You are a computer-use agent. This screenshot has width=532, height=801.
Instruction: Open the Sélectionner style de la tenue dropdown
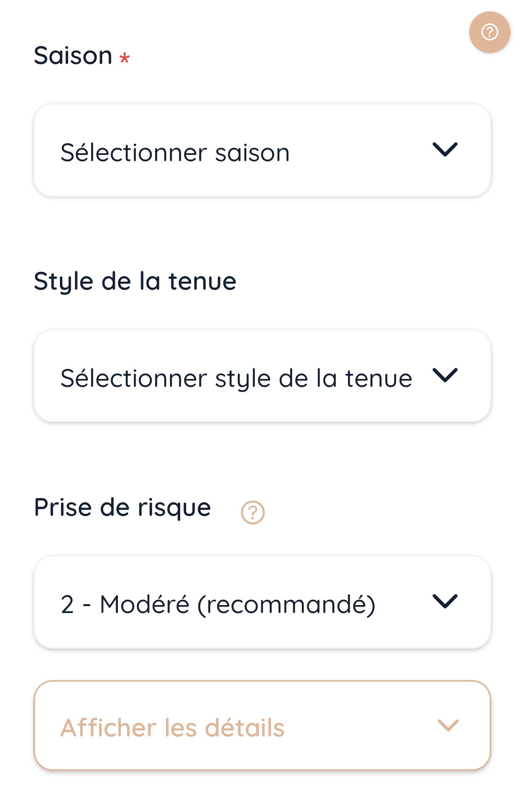click(262, 376)
